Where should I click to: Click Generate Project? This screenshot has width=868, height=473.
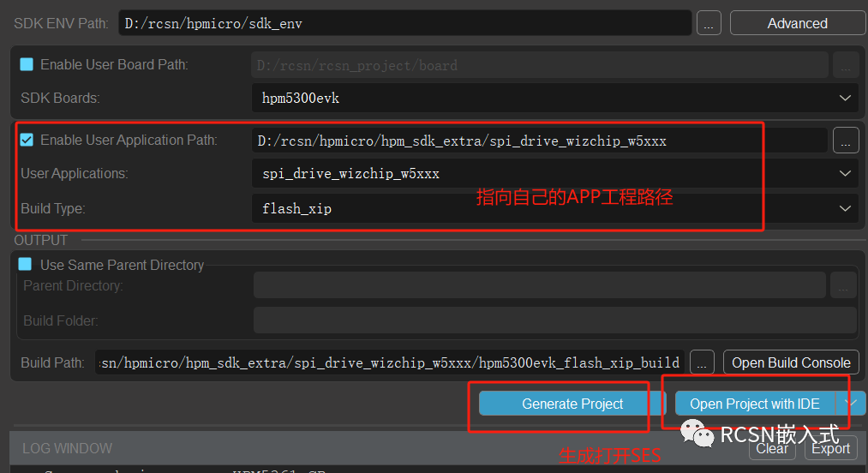pos(572,404)
